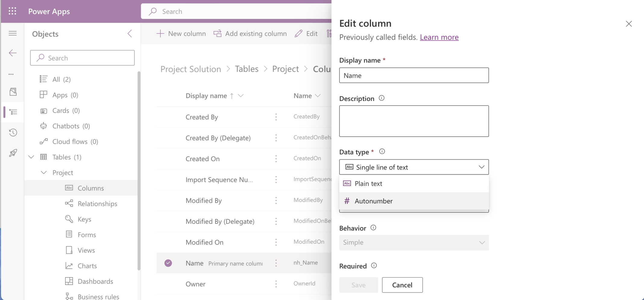
Task: Select Autonumber option from list
Action: coord(374,201)
